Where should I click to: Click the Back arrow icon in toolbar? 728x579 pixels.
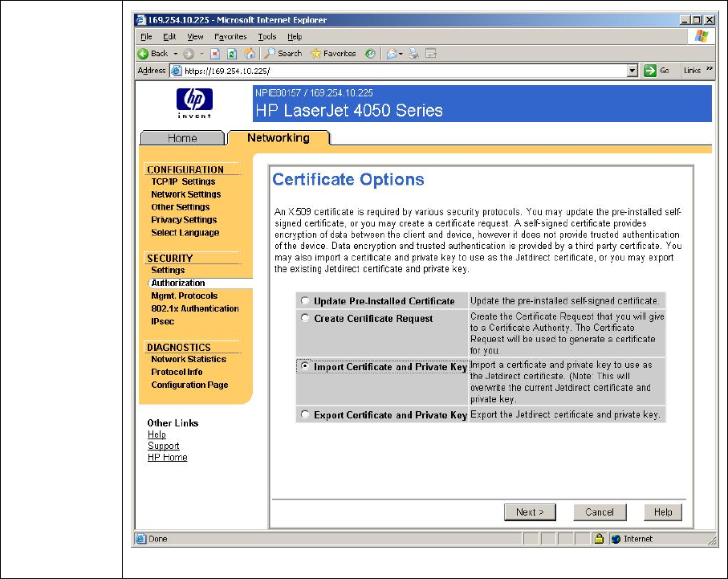144,54
